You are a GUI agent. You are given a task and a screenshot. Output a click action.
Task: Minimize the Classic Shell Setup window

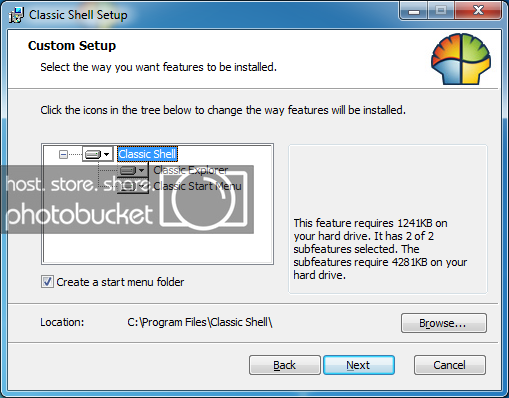click(x=414, y=11)
